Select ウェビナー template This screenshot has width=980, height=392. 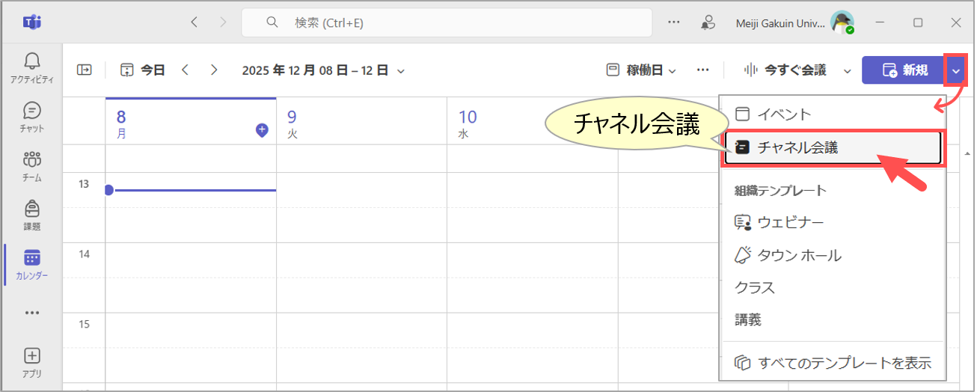point(790,222)
